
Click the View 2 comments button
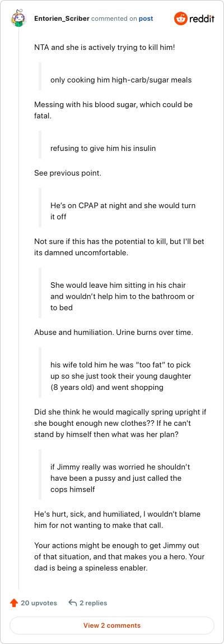coord(112,625)
